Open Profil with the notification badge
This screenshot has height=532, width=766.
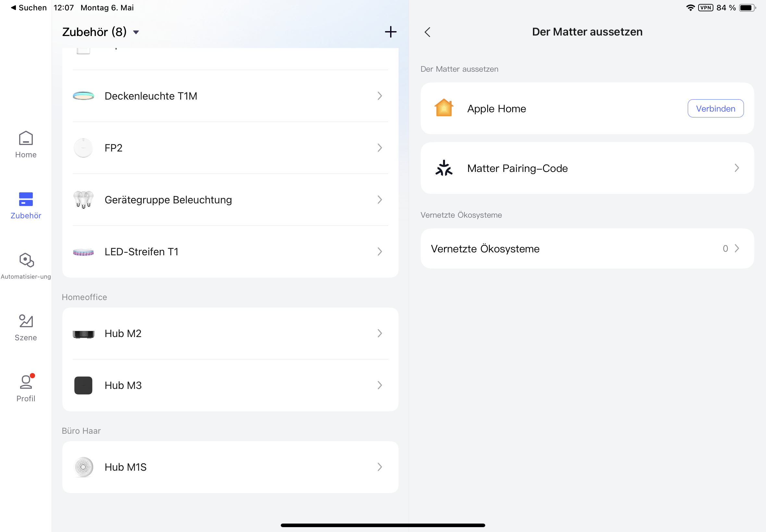[x=26, y=382]
